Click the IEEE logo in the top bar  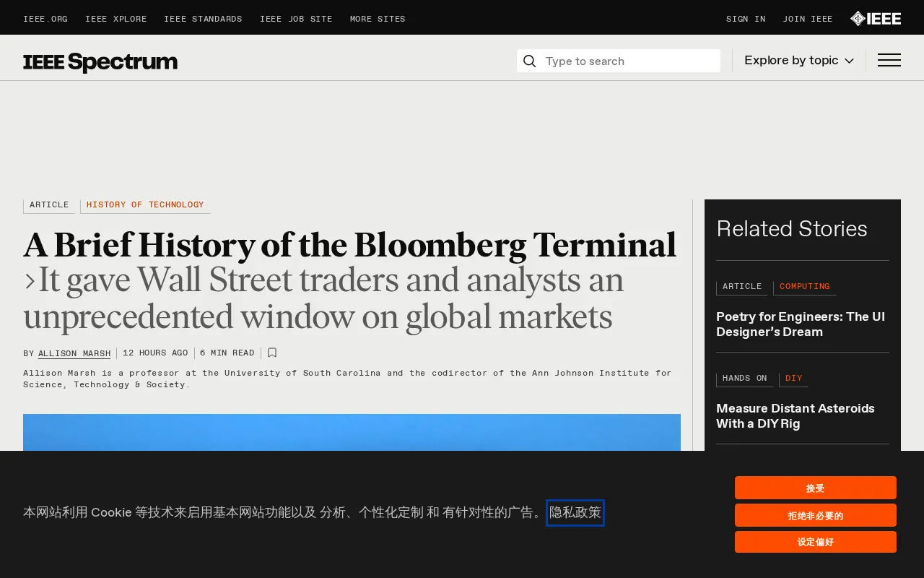875,19
